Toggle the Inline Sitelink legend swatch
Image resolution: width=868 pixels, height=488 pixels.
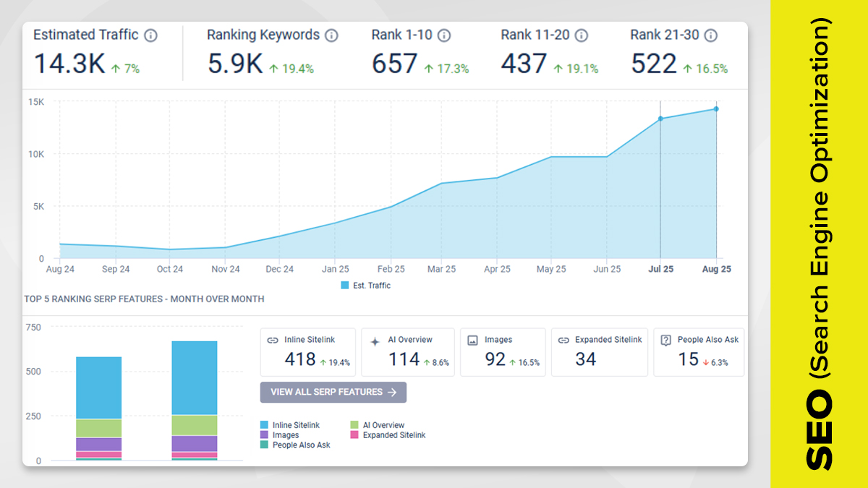click(265, 425)
